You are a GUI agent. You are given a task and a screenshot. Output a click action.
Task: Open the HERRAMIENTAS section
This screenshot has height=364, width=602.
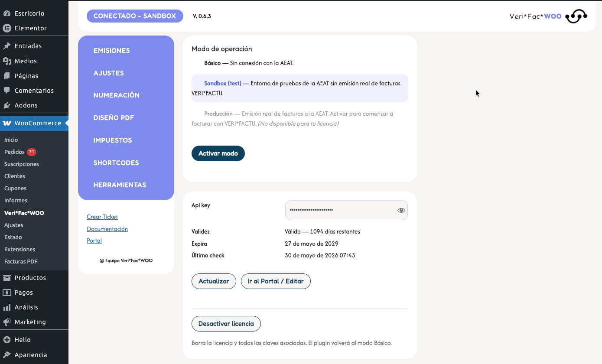(x=120, y=185)
